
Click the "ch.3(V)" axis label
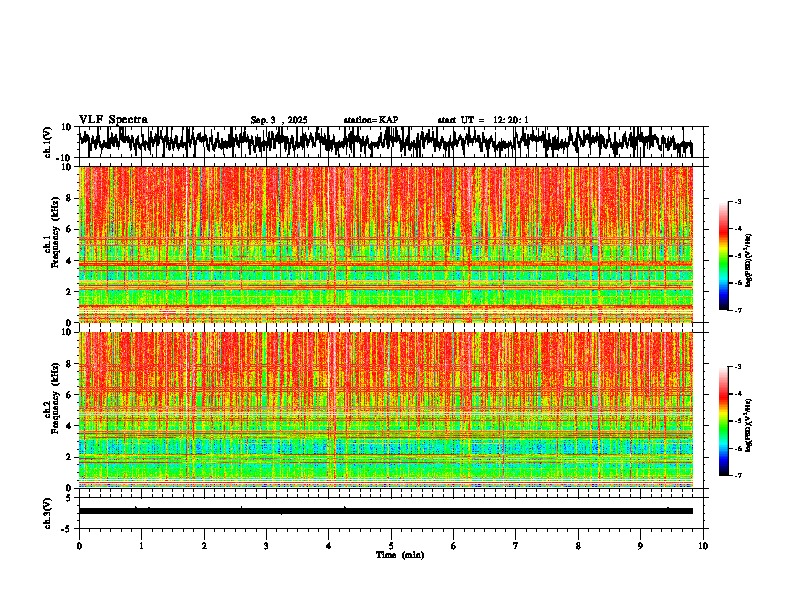pyautogui.click(x=48, y=513)
